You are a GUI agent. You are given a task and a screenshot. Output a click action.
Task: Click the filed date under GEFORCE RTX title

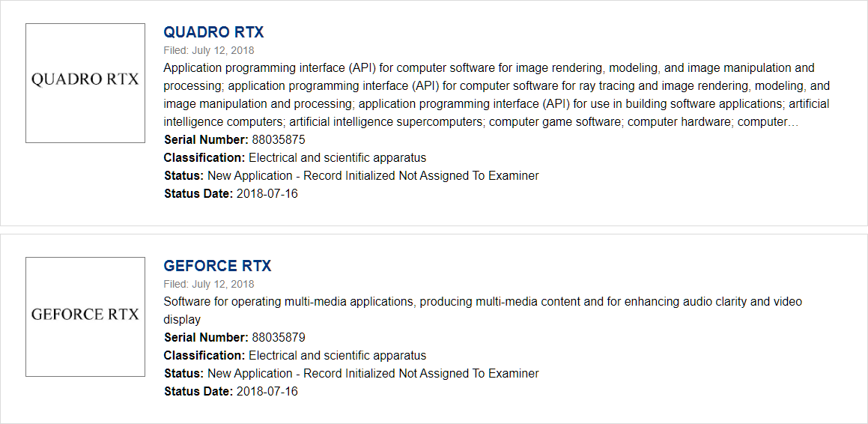tap(209, 284)
